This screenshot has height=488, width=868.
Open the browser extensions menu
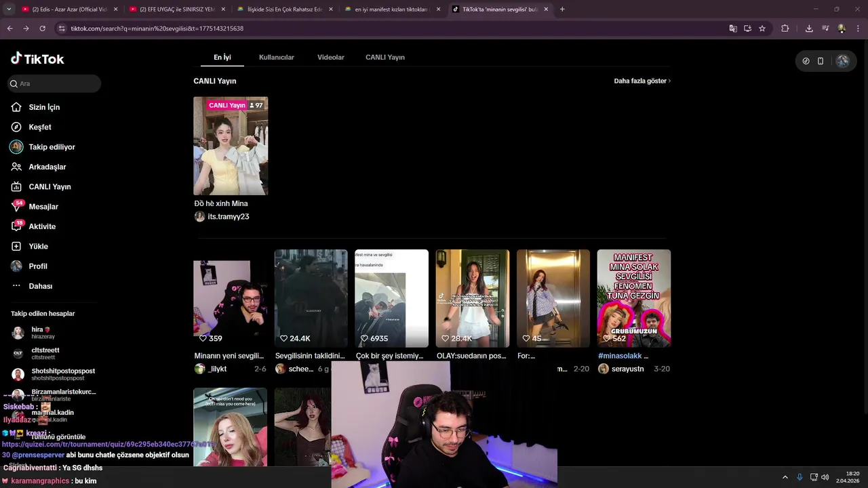[x=785, y=28]
